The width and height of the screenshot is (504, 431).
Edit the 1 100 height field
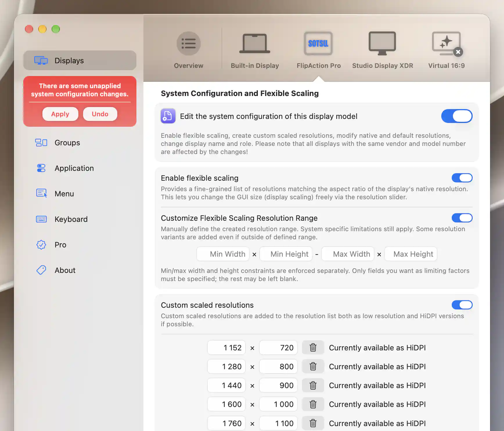[x=278, y=423]
